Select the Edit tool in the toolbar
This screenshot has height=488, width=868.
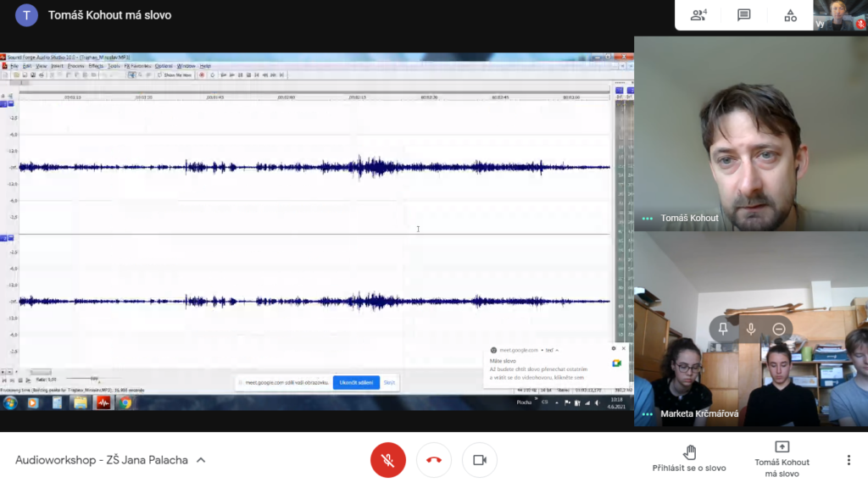131,75
